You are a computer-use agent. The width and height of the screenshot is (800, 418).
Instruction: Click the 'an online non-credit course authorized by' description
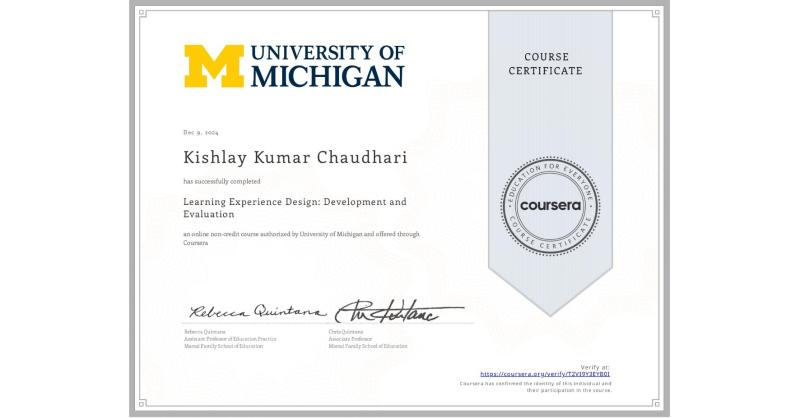(302, 238)
